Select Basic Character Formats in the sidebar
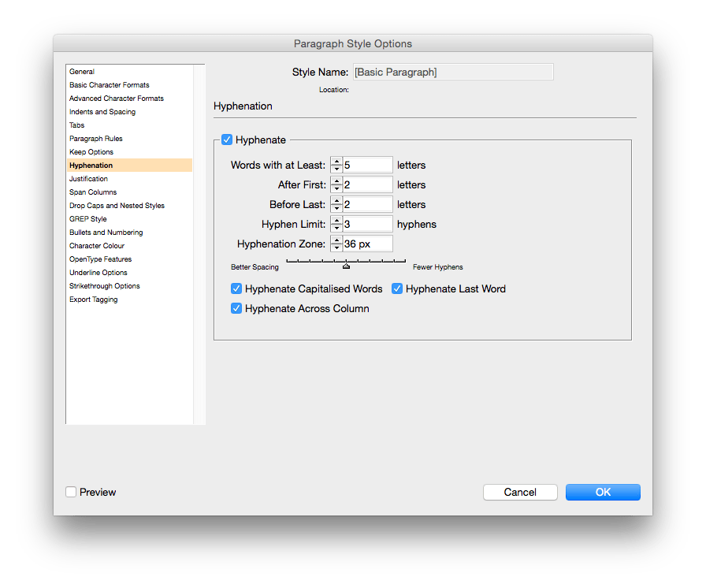This screenshot has width=706, height=588. pyautogui.click(x=110, y=84)
